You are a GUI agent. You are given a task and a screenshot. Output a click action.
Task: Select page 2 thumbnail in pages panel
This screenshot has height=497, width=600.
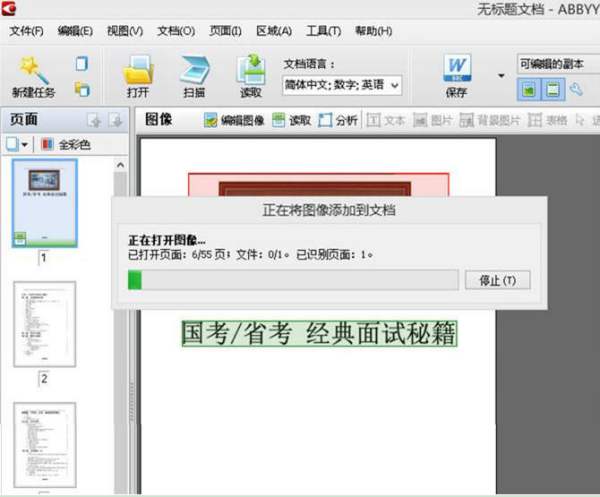44,325
